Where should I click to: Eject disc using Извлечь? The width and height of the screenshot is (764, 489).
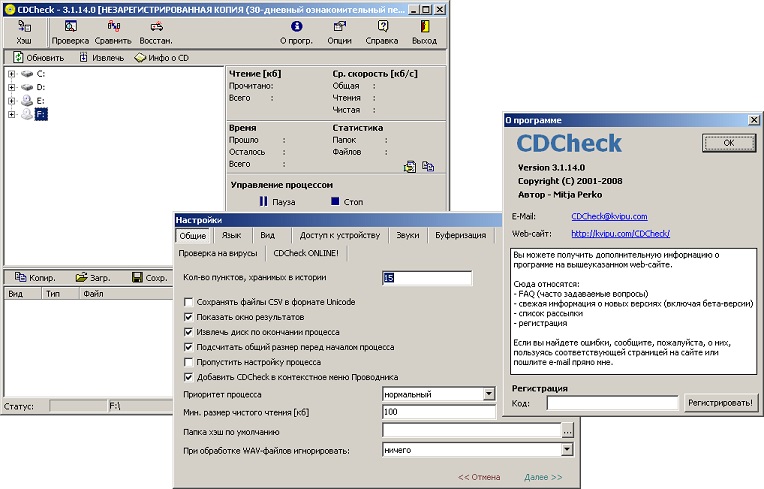(x=102, y=57)
